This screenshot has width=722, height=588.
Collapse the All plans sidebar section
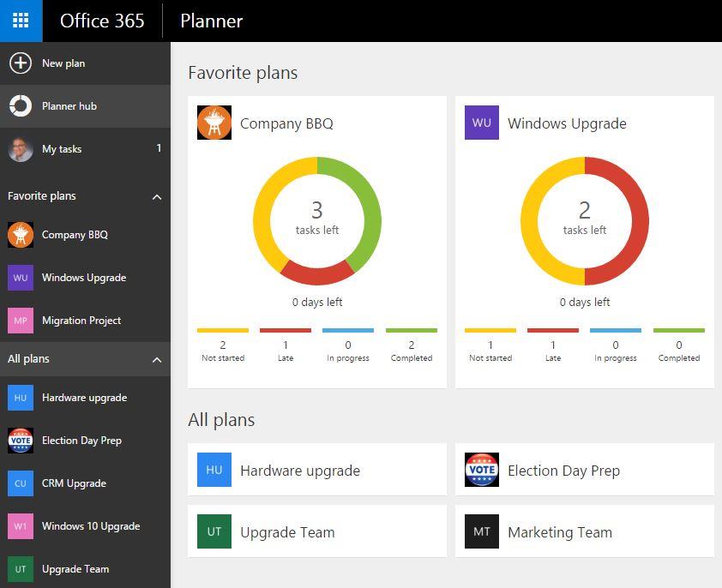pyautogui.click(x=157, y=360)
